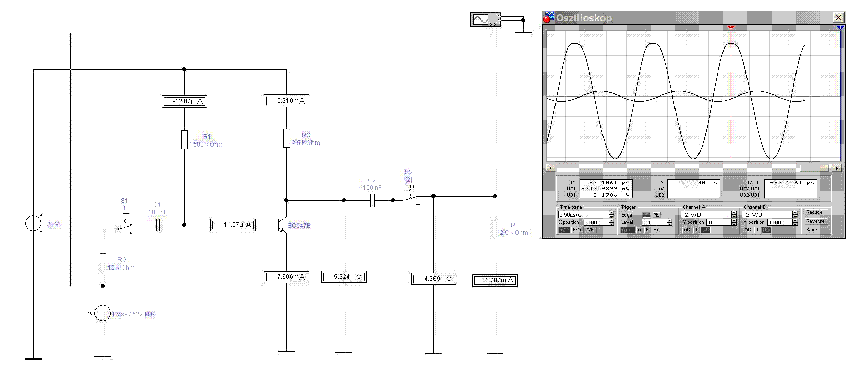
Task: Select the 20 V DC source symbol
Action: (34, 224)
